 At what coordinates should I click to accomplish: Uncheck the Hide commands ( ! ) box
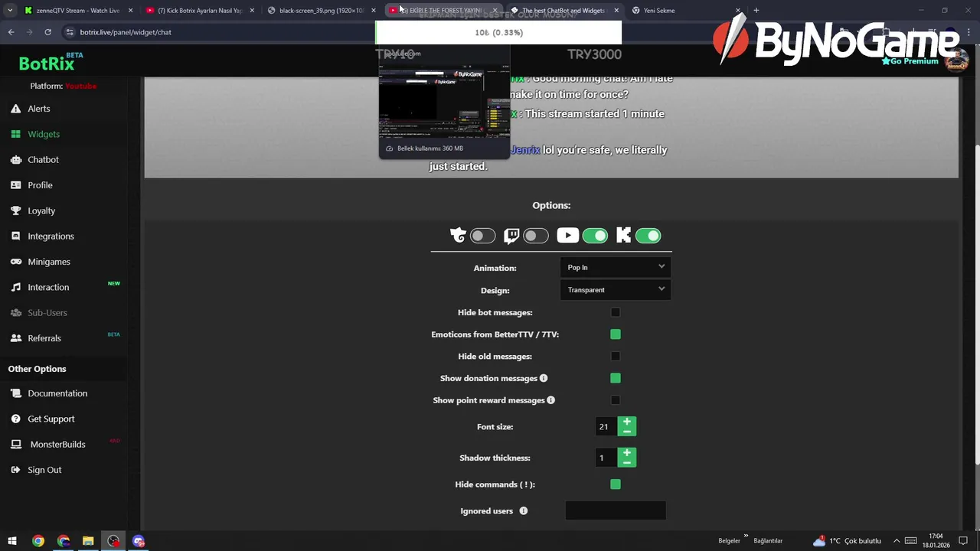pos(616,484)
